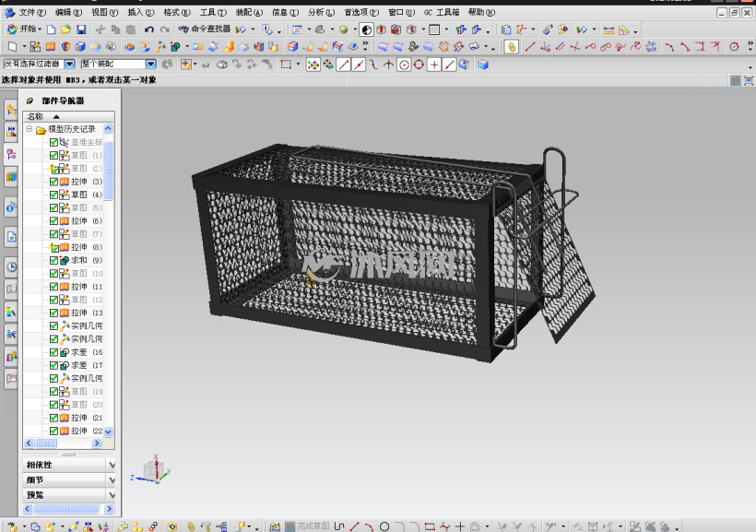Open the History clock tab in sidebar
The width and height of the screenshot is (756, 532).
(x=12, y=266)
